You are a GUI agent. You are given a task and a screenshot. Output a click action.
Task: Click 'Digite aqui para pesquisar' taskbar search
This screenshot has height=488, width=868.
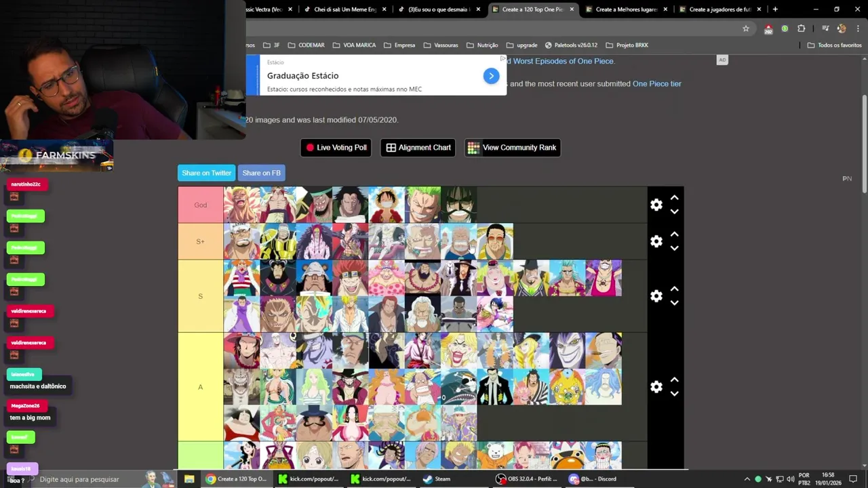click(x=79, y=479)
